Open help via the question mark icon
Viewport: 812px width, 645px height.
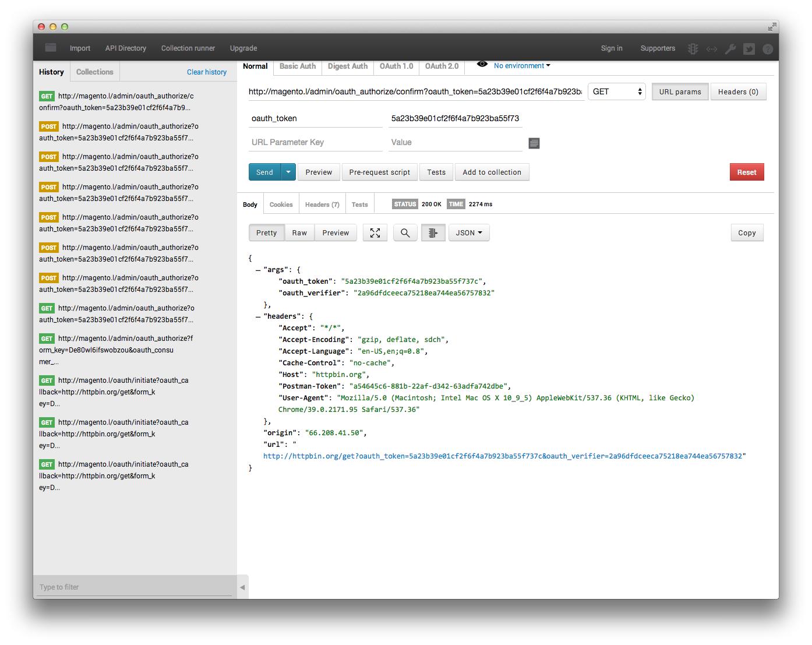pos(768,49)
